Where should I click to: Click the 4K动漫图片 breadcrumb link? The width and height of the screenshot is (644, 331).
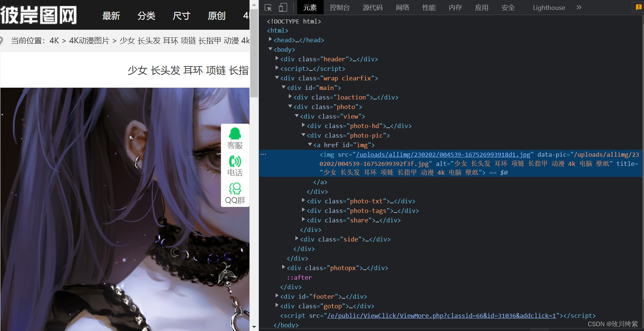[x=89, y=40]
